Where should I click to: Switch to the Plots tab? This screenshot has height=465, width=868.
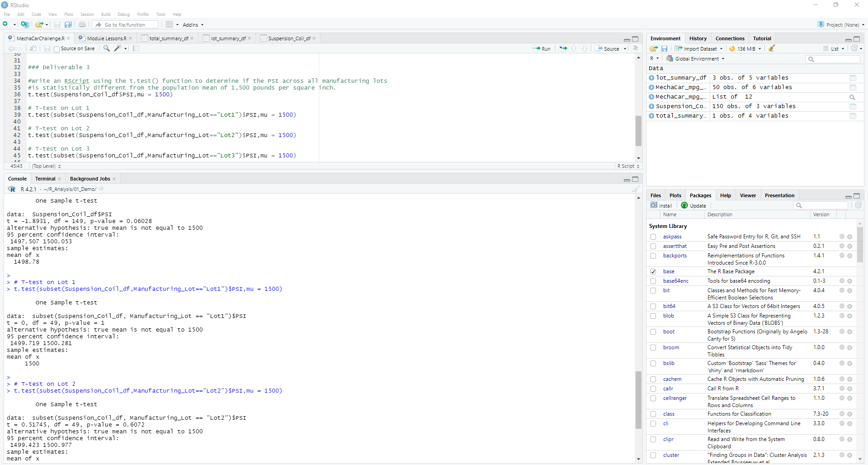click(675, 195)
